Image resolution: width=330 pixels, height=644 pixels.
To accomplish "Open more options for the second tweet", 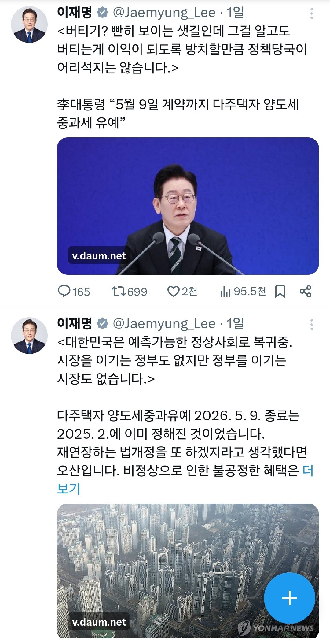I will (311, 325).
